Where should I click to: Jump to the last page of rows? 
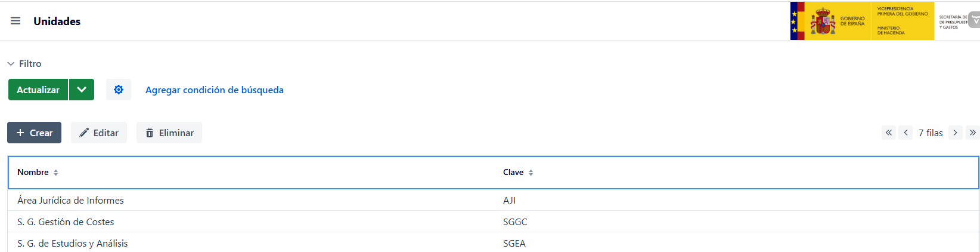(x=972, y=133)
